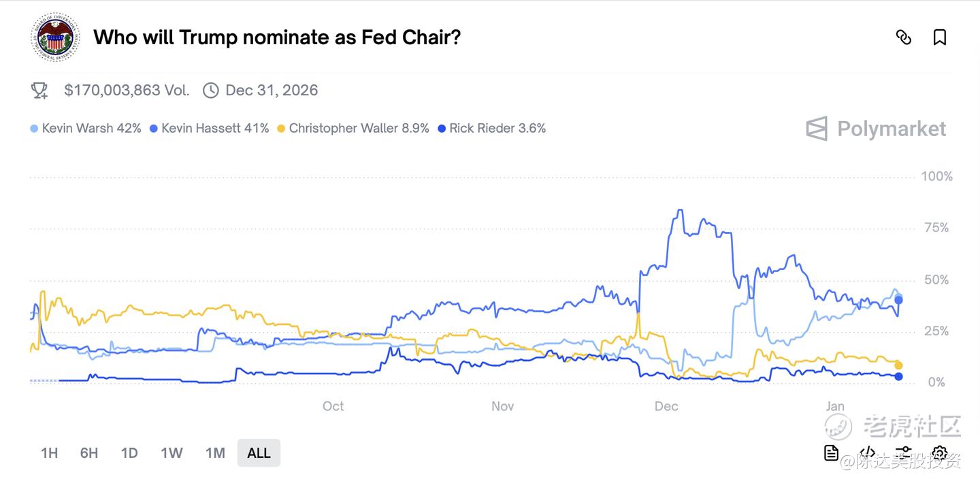Image resolution: width=980 pixels, height=483 pixels.
Task: Click the clock icon beside end date
Action: pyautogui.click(x=211, y=90)
